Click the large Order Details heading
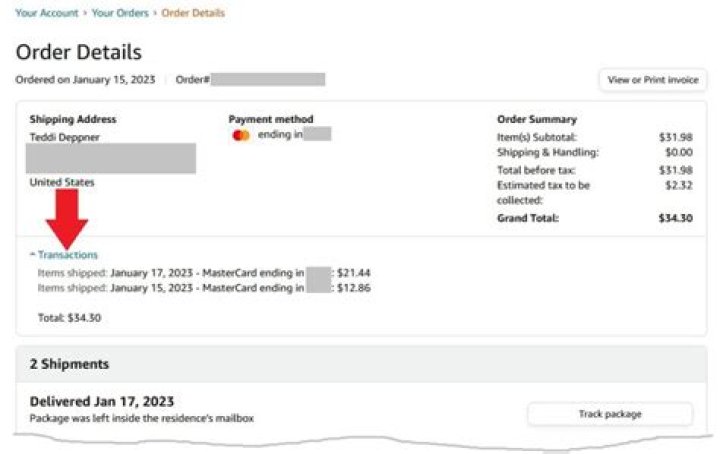 tap(79, 52)
